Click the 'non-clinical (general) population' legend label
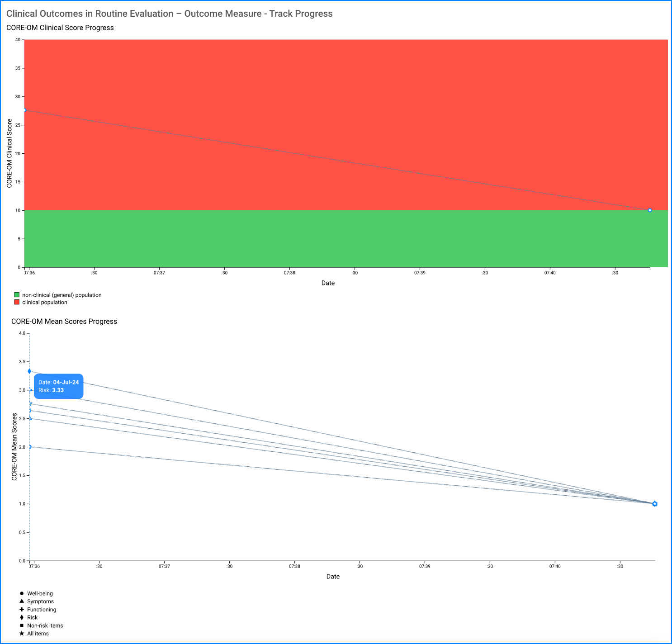The width and height of the screenshot is (672, 644). point(62,295)
